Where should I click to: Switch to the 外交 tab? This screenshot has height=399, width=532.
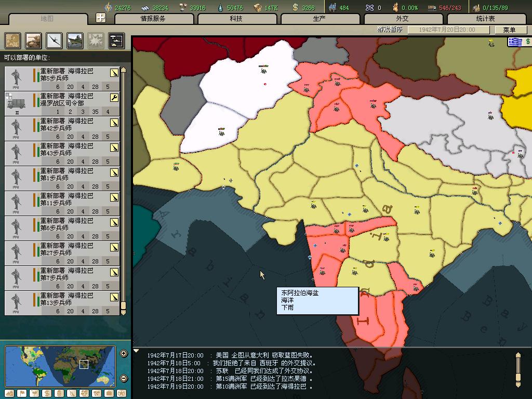(x=402, y=19)
